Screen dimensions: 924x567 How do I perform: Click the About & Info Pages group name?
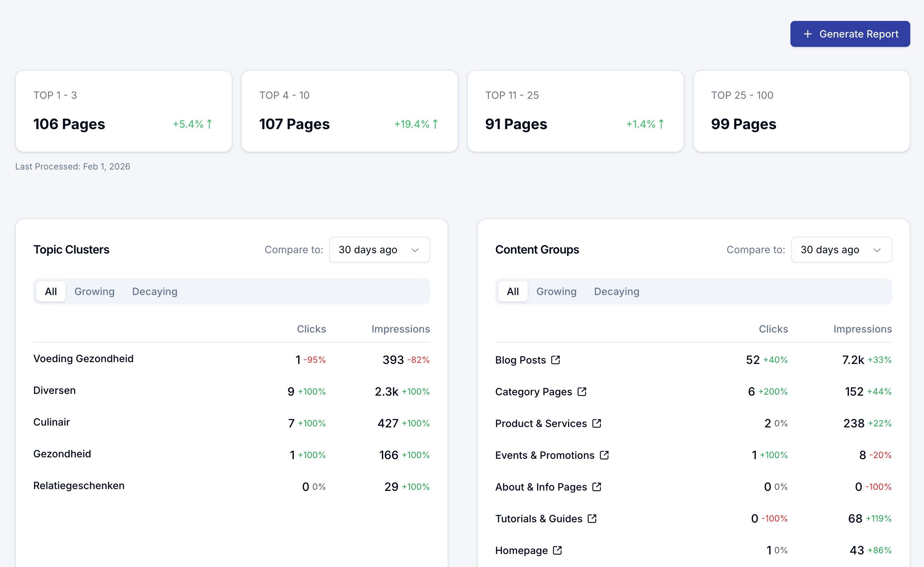541,487
